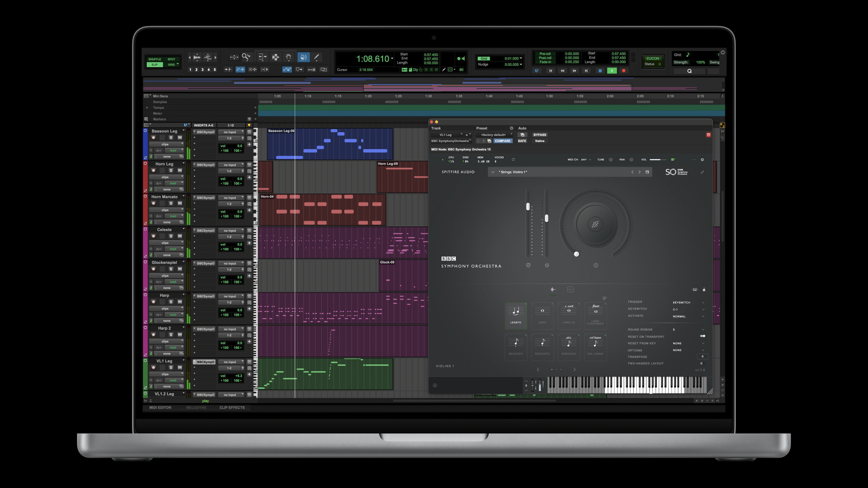Open the plugin settings gear icon
The height and width of the screenshot is (488, 868).
point(702,160)
